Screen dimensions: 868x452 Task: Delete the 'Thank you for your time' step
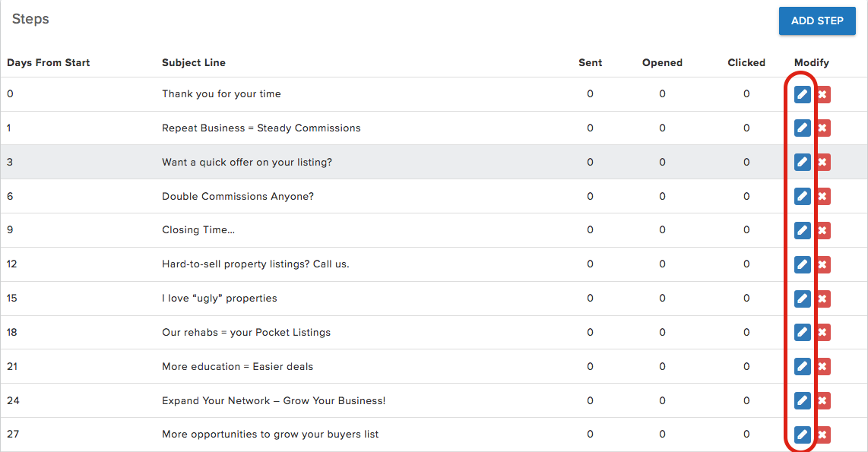822,94
